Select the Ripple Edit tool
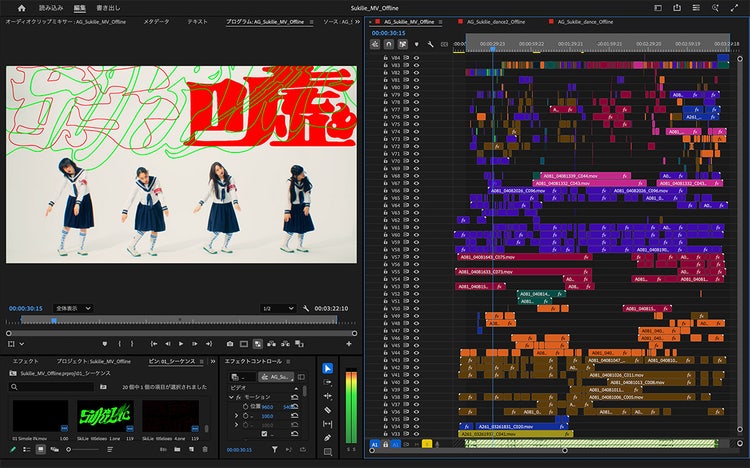Screen dimensions: 750x468 (328, 395)
